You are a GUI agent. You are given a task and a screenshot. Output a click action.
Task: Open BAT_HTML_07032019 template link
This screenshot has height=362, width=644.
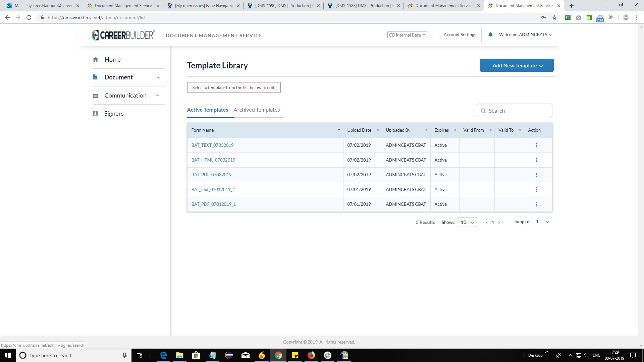[x=213, y=160]
